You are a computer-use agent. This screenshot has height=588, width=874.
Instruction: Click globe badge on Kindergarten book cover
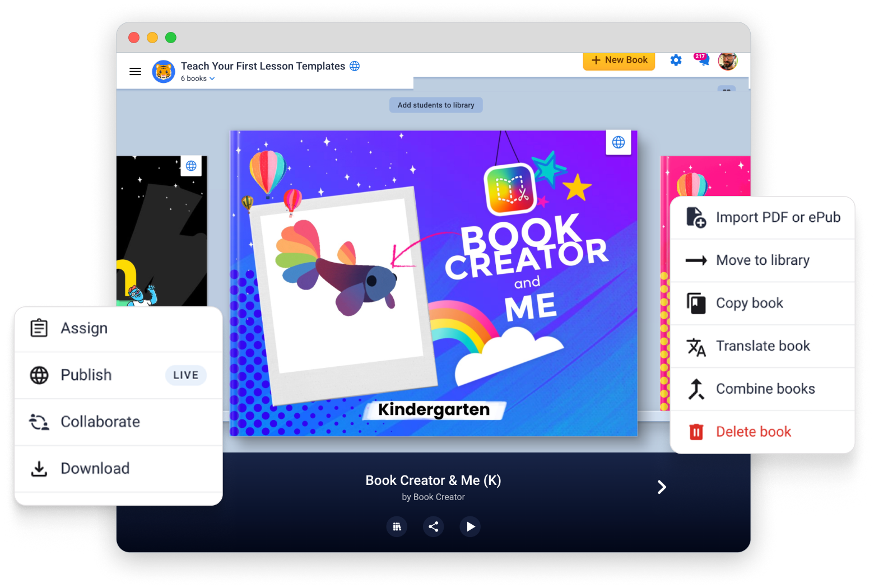tap(619, 142)
